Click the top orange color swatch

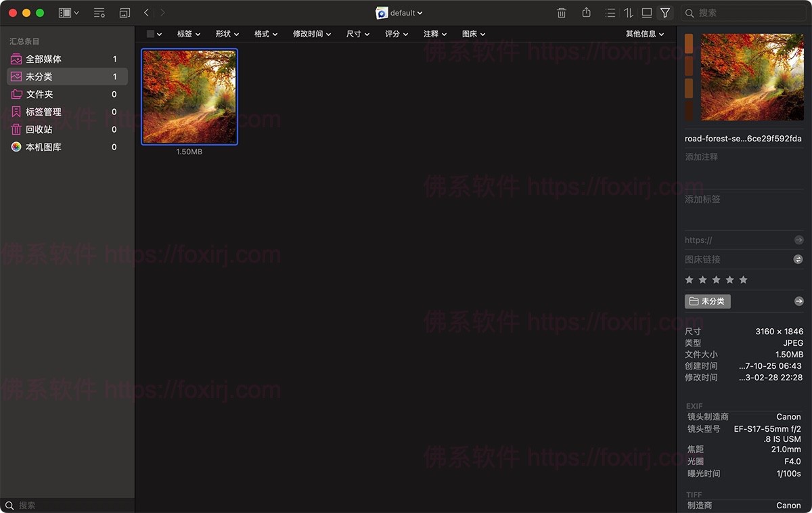(689, 44)
